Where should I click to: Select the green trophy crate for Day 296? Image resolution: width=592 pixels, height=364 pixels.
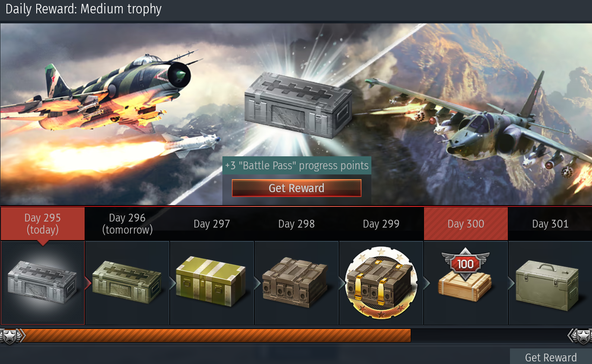(127, 282)
